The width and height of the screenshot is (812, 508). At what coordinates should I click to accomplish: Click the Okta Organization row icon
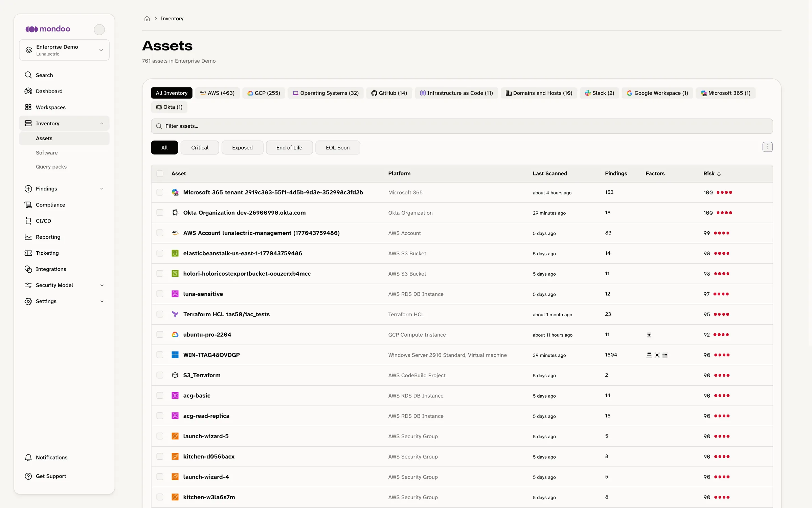point(175,213)
